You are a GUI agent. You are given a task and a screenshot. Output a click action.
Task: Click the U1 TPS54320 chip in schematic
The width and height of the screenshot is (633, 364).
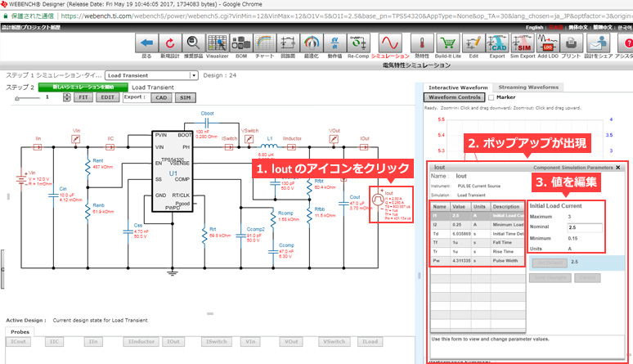(173, 171)
